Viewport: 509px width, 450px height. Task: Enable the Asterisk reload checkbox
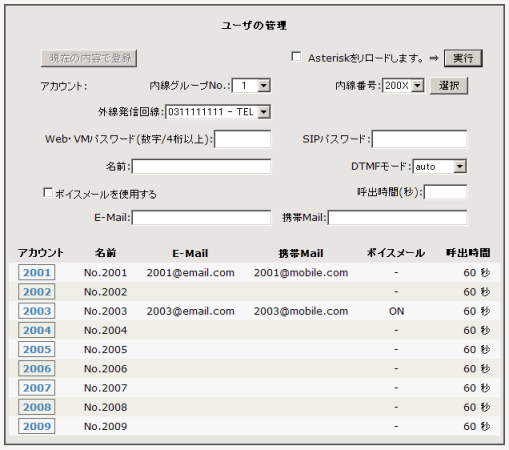pos(296,57)
